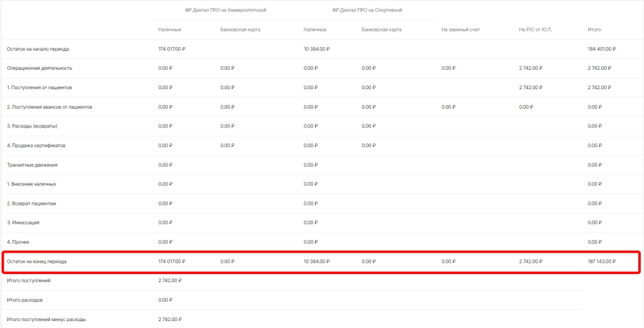Click the "2. Возврат пациентам" row label
This screenshot has height=328, width=644.
(x=31, y=204)
